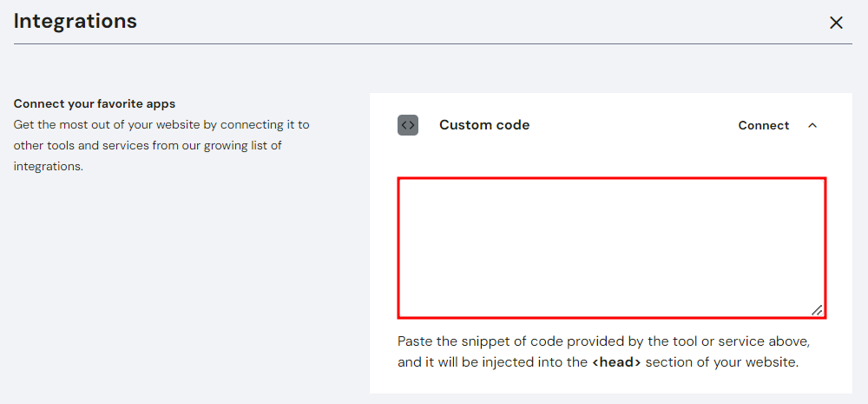The image size is (868, 404).
Task: Focus the custom code text area
Action: pos(612,248)
